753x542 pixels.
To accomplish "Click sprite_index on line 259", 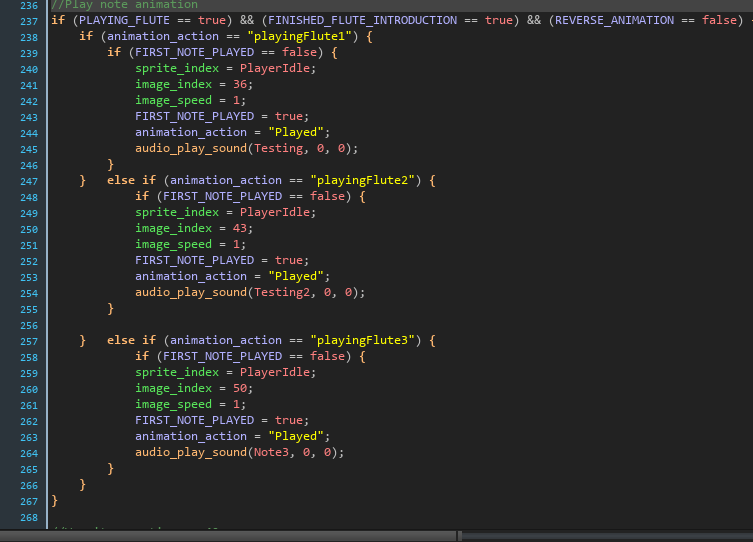I will (x=177, y=372).
